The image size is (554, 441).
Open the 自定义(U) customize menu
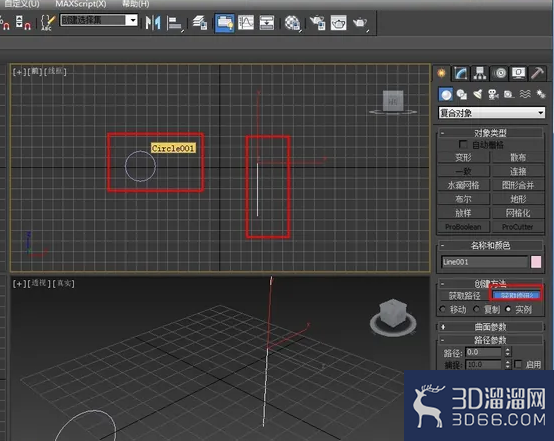tap(22, 4)
